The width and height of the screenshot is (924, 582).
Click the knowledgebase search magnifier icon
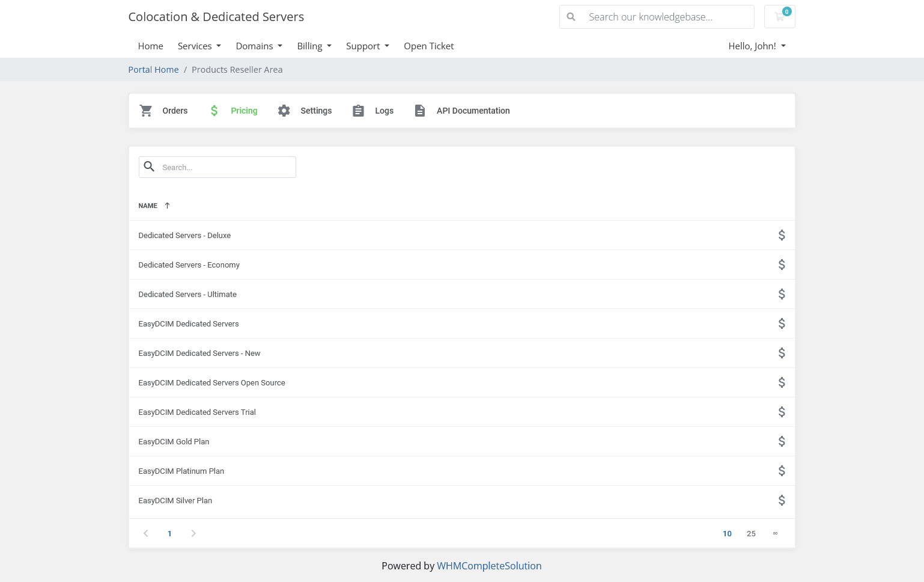pos(571,17)
